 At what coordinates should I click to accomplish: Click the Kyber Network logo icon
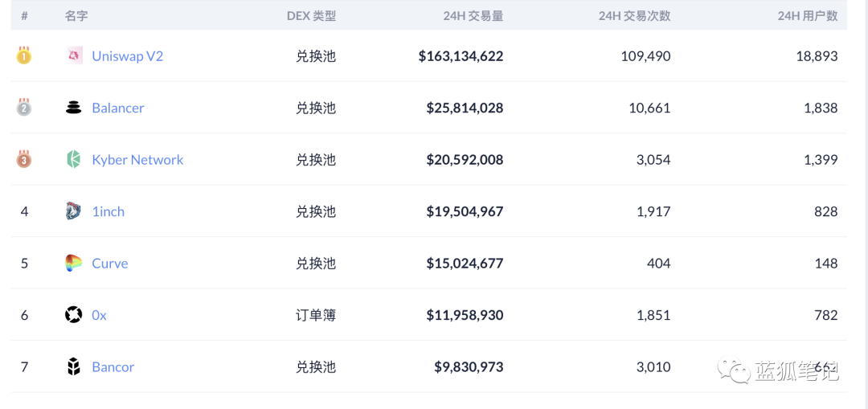[74, 159]
